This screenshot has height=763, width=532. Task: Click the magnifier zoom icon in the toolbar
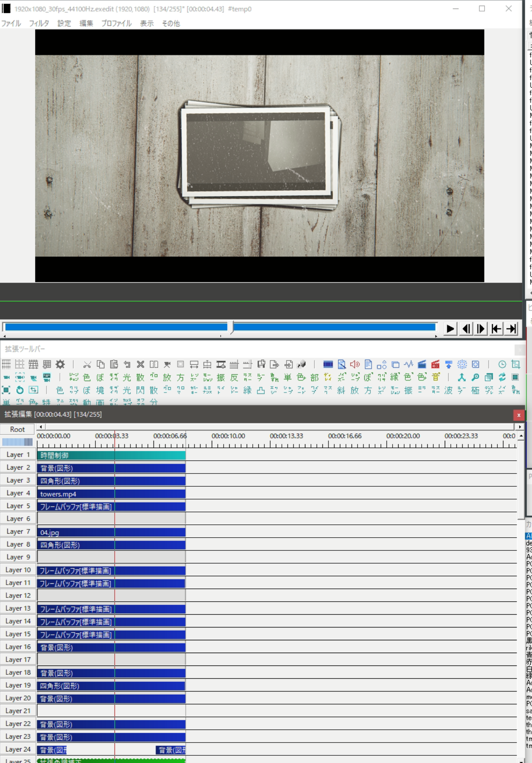[475, 377]
